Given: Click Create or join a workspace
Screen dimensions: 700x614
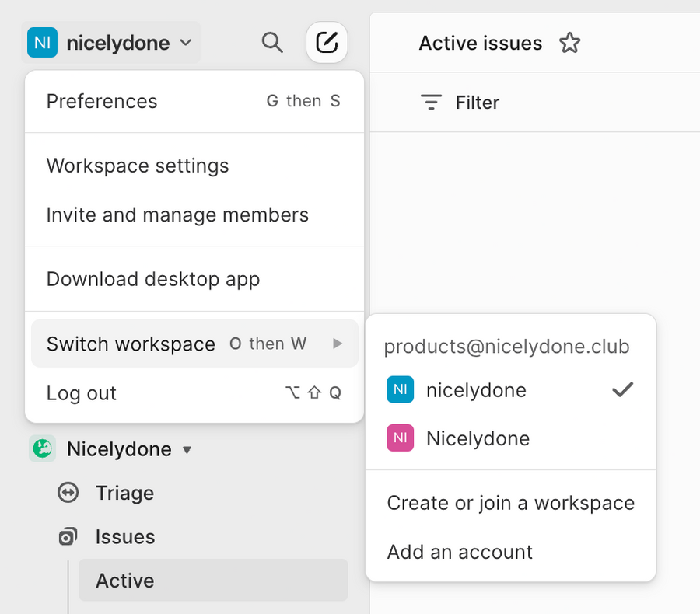Looking at the screenshot, I should 510,503.
